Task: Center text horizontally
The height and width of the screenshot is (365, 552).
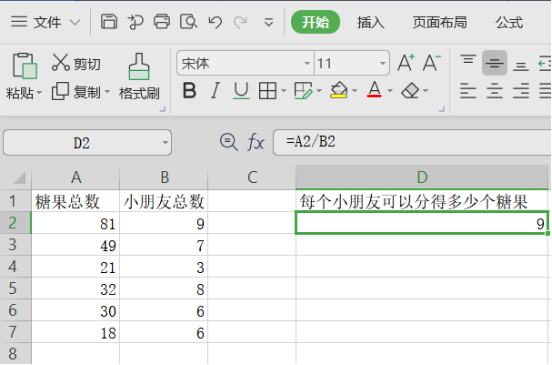Action: 495,91
